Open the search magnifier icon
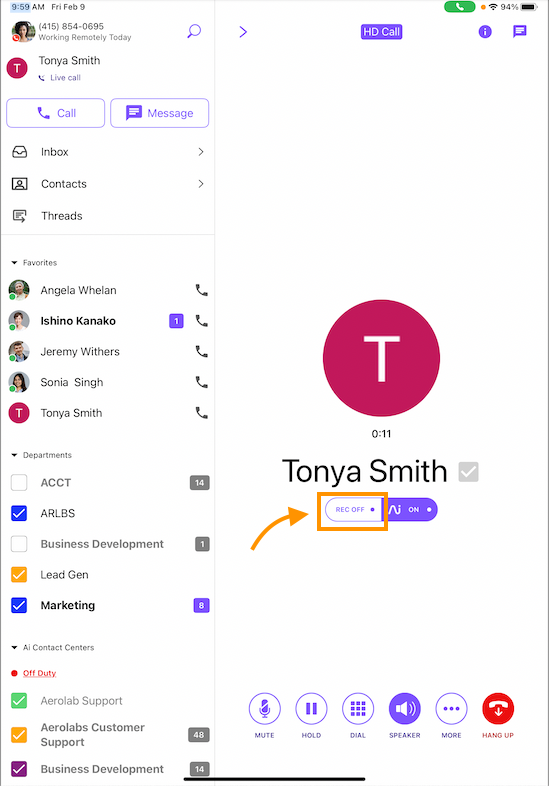This screenshot has width=549, height=786. (194, 31)
